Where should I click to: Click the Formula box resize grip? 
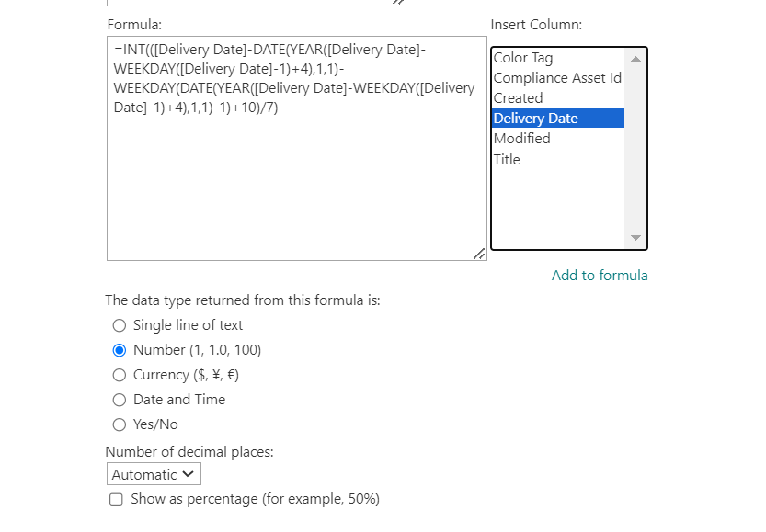click(x=479, y=254)
